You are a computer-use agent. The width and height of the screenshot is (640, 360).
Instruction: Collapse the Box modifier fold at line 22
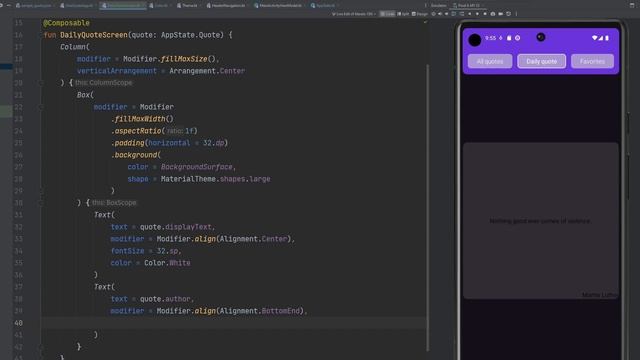click(x=41, y=107)
